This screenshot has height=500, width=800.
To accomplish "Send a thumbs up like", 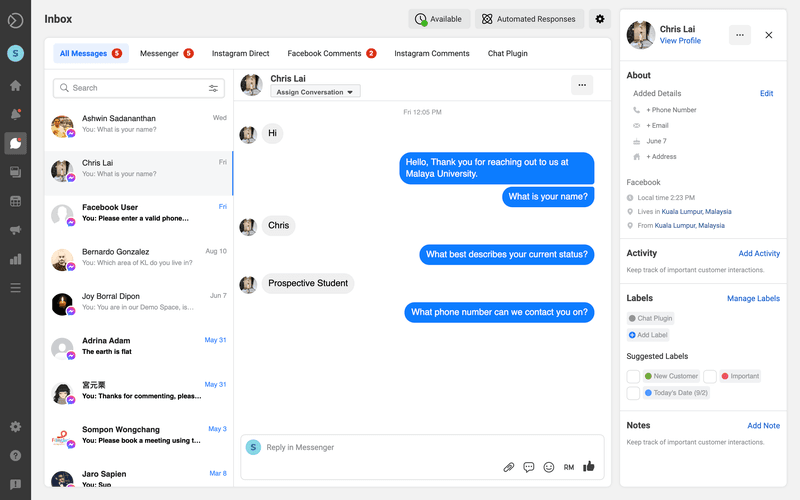I will click(x=589, y=466).
